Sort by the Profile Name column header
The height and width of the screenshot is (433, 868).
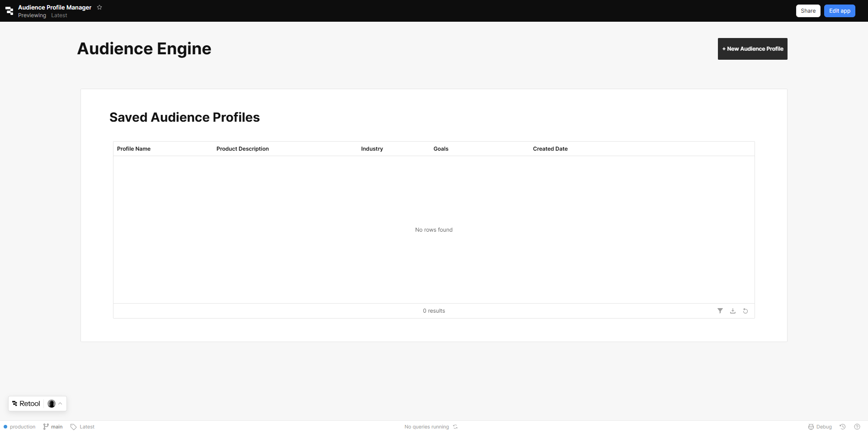tap(134, 149)
